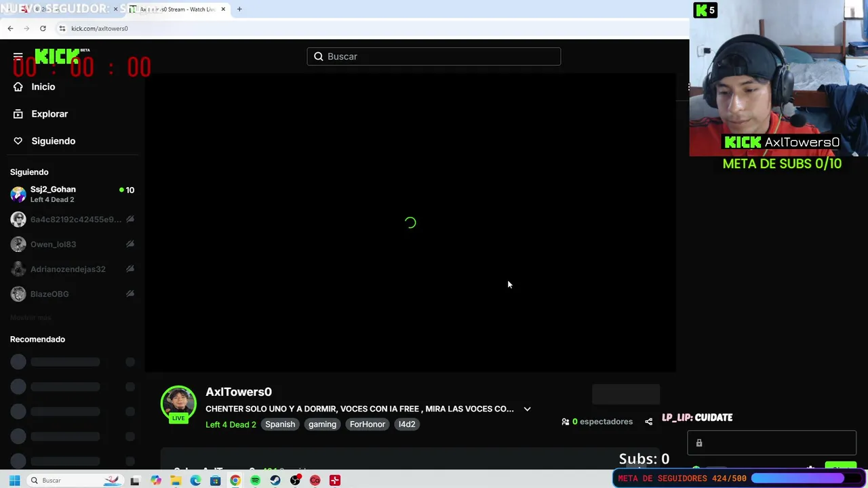The image size is (868, 488).
Task: Close the first browser tab
Action: point(115,9)
